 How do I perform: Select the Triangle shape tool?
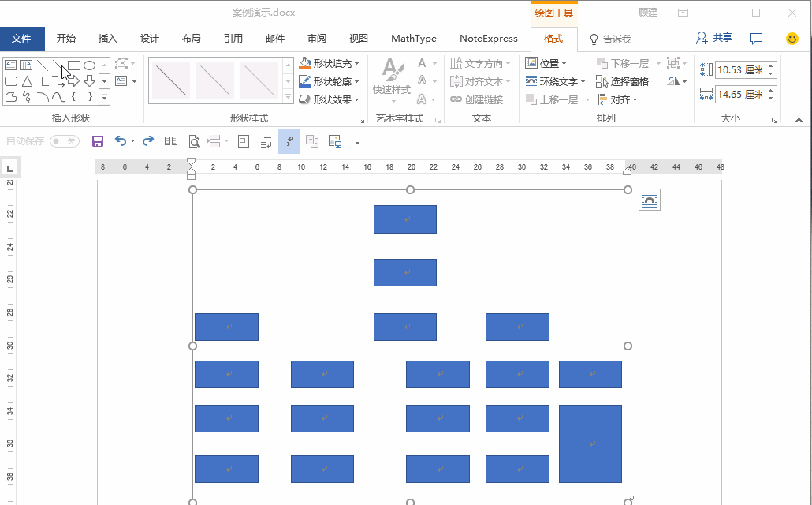(x=26, y=80)
